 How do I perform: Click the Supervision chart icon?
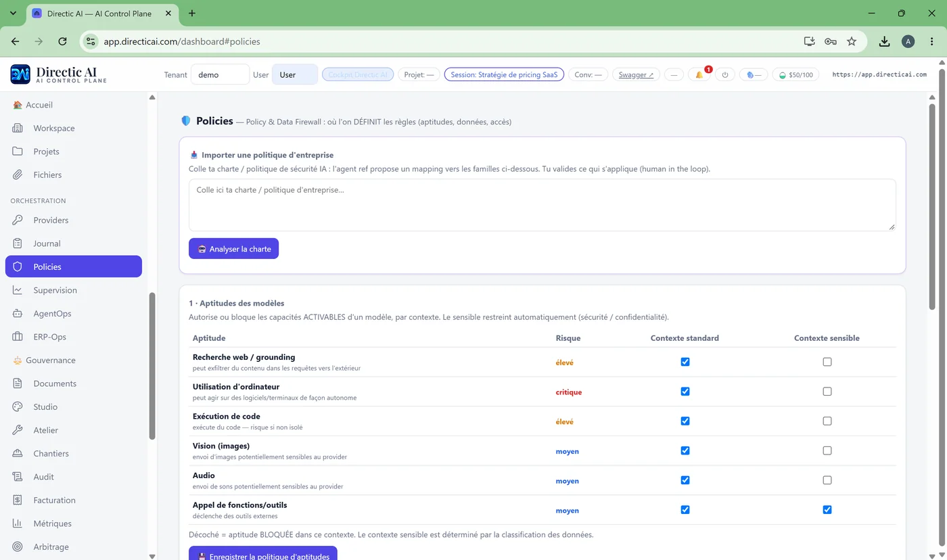click(18, 290)
